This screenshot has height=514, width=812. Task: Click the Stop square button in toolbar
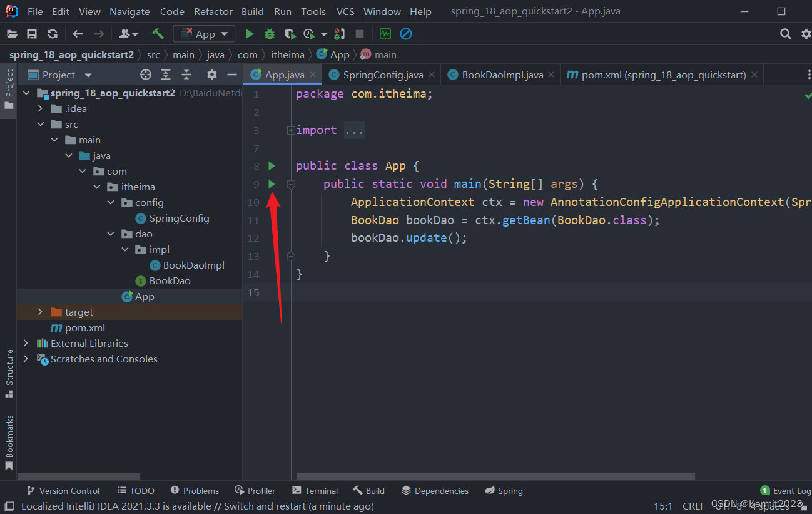click(360, 34)
